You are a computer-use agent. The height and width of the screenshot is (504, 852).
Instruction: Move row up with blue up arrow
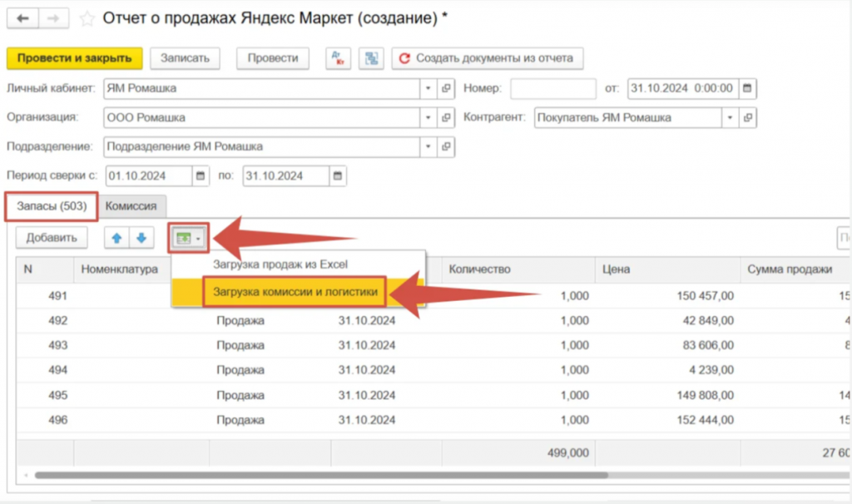tap(116, 238)
